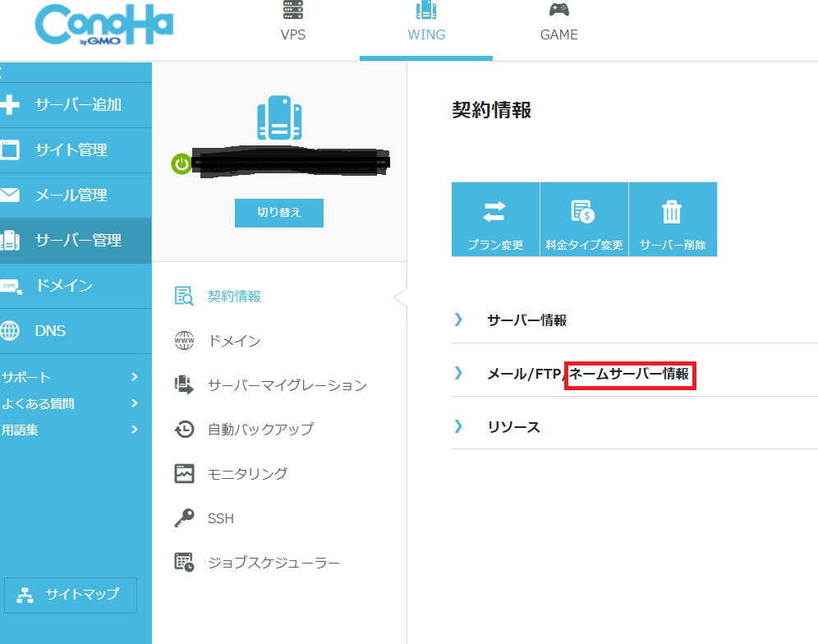This screenshot has width=818, height=644.
Task: Click the サーバー削除 button
Action: pyautogui.click(x=673, y=219)
